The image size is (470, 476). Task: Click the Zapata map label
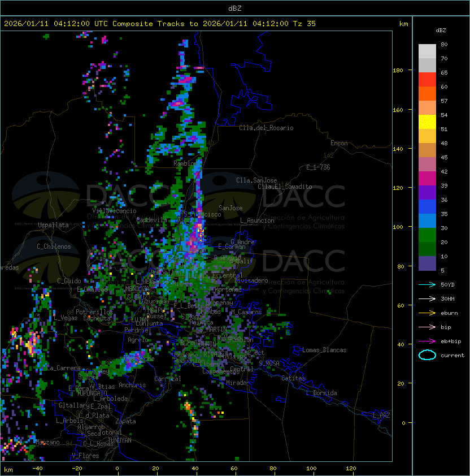pos(125,421)
